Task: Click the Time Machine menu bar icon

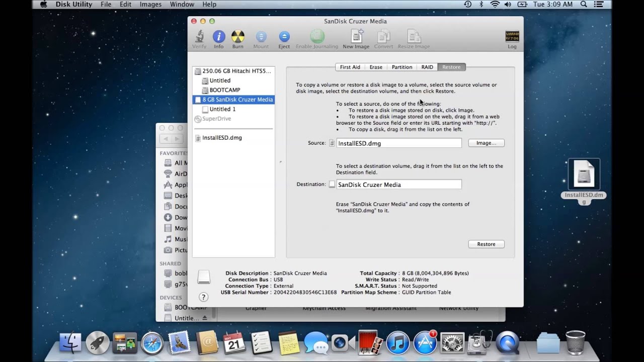Action: [x=468, y=5]
